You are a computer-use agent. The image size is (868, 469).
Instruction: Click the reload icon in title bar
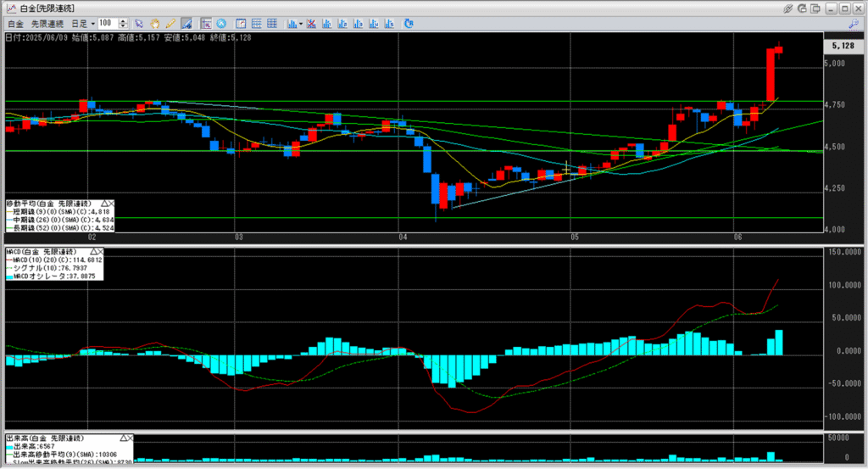pos(803,8)
